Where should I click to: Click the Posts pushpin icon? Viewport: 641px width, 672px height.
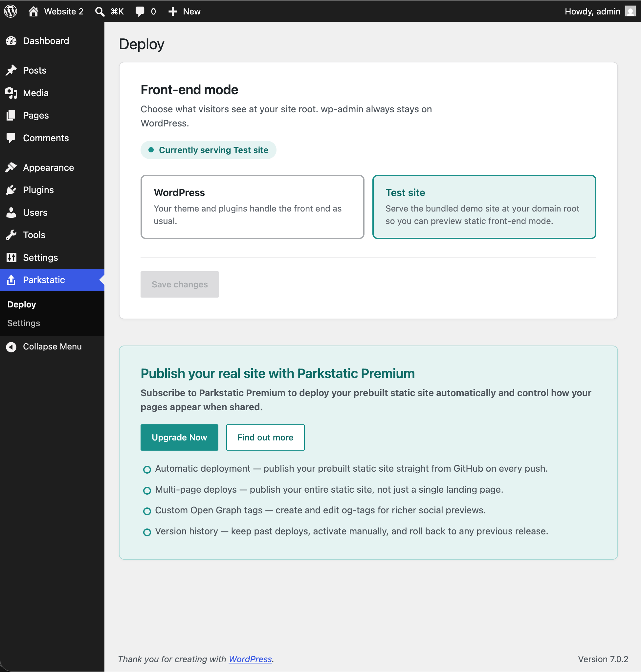[x=11, y=70]
